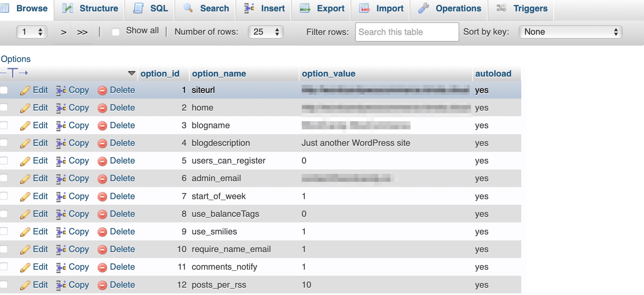Select the blogdescription row checkbox
Image resolution: width=644 pixels, height=295 pixels.
point(4,143)
